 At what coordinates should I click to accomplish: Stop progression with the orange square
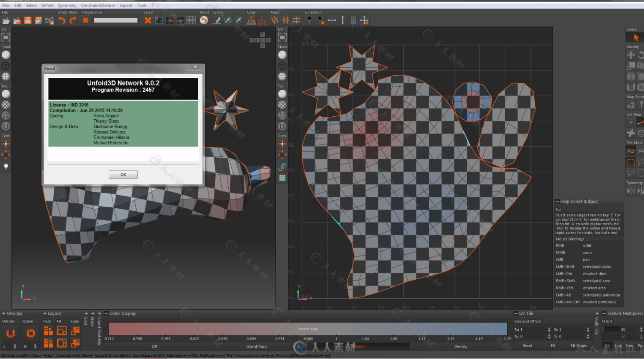[86, 21]
